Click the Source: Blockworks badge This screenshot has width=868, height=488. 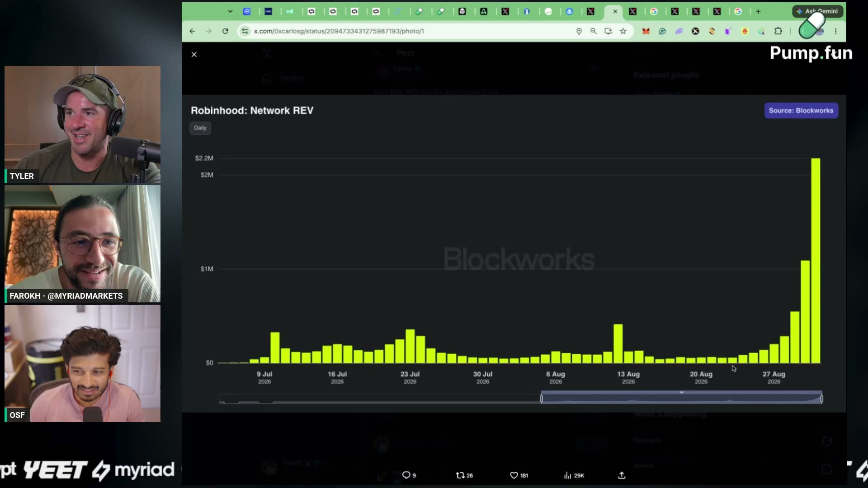pos(801,111)
